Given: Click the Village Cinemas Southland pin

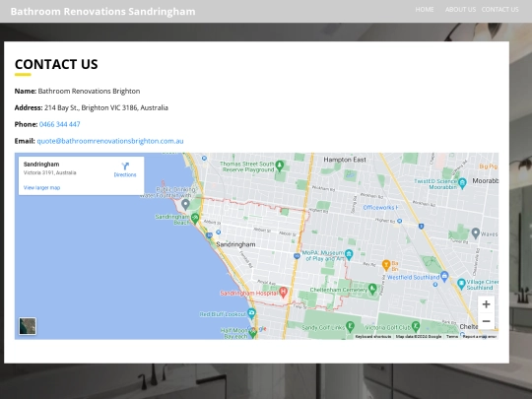Looking at the screenshot, I should click(461, 284).
